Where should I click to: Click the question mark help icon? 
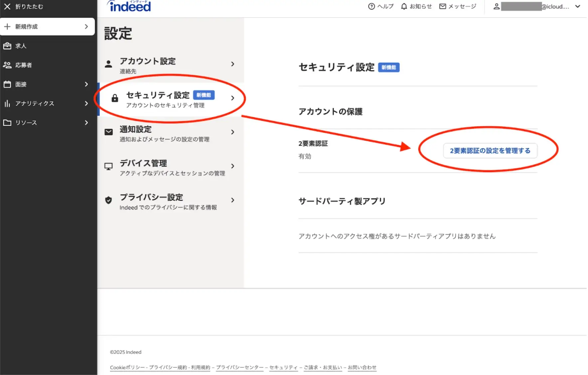(371, 6)
